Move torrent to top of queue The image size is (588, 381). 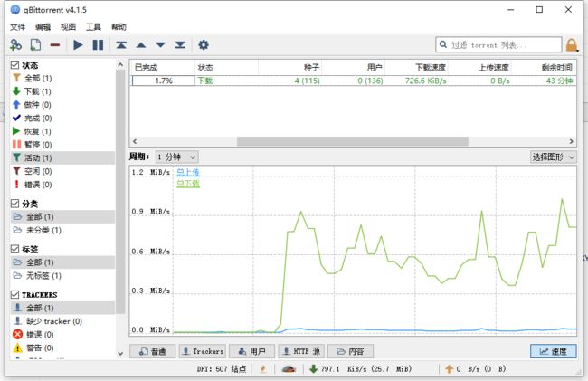[x=121, y=45]
